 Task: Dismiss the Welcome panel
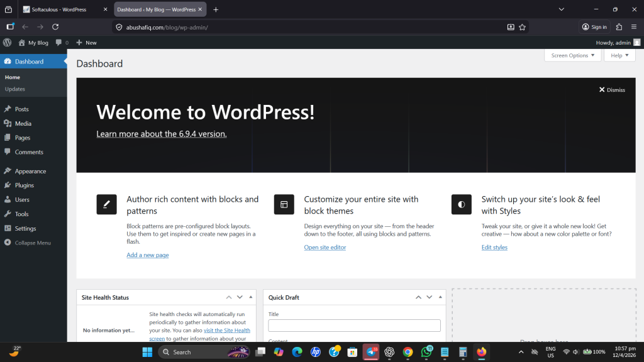point(612,90)
